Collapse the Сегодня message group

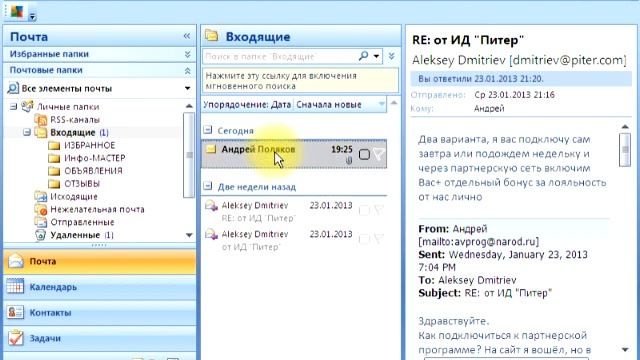[x=208, y=130]
